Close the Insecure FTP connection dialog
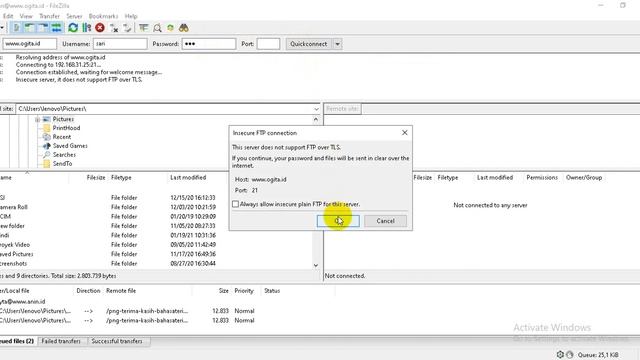The width and height of the screenshot is (640, 360). [x=404, y=133]
